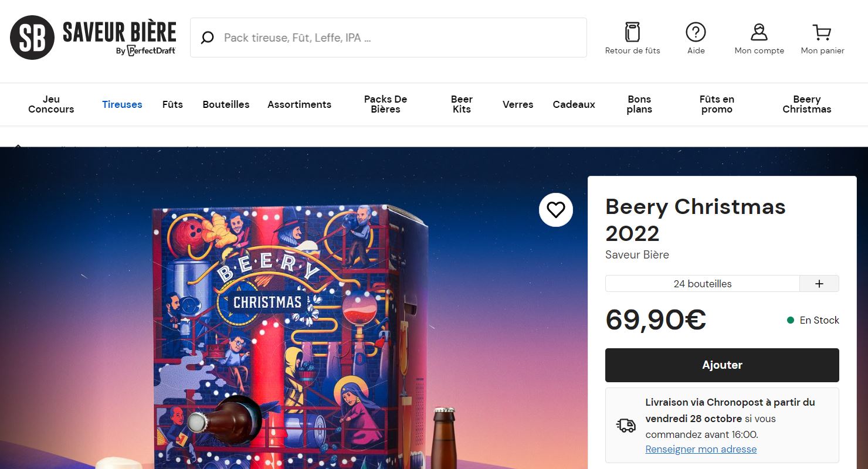Image resolution: width=868 pixels, height=469 pixels.
Task: Increase quantity with the plus button
Action: coord(819,284)
